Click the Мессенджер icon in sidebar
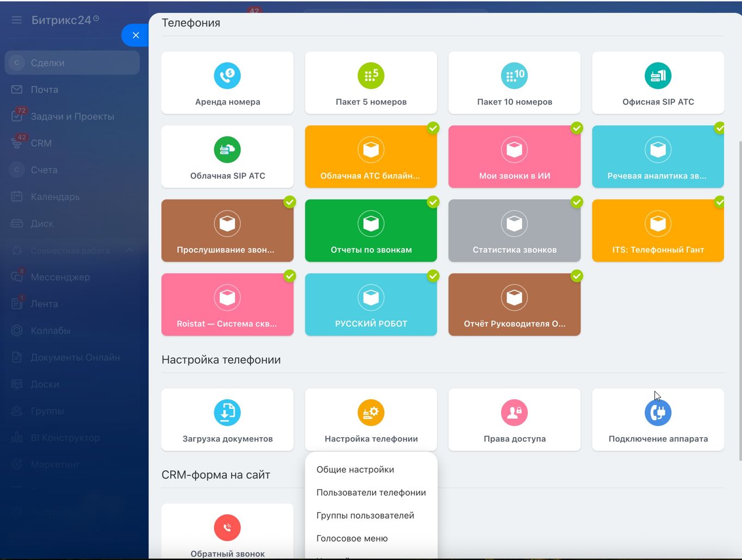Screen dimensions: 742x560 (17, 277)
